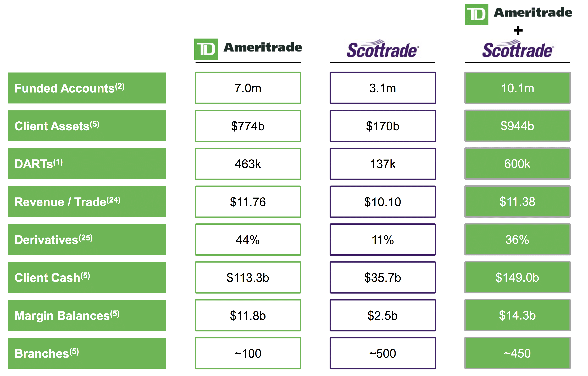This screenshot has height=376, width=588.
Task: Click the Scottrade logo in combined column
Action: point(518,49)
